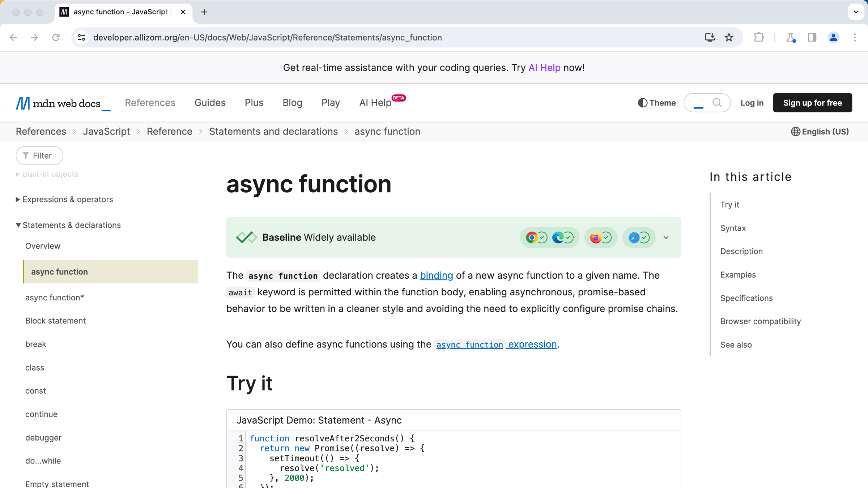Click the browser profile avatar
Screen dimensions: 868x488
point(833,37)
